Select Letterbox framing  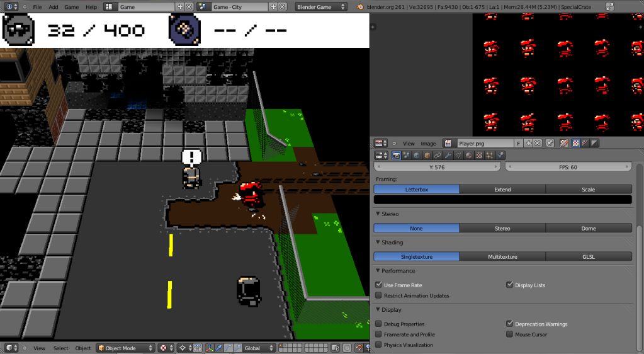417,189
